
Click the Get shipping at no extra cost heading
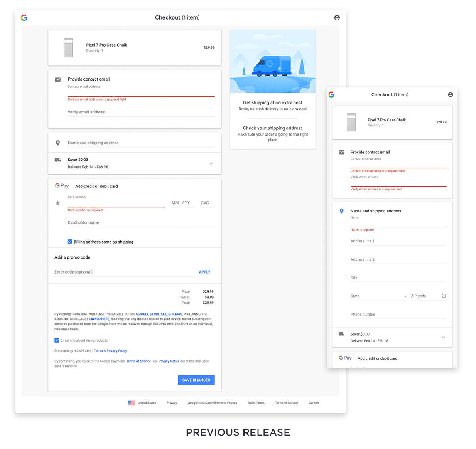pyautogui.click(x=272, y=103)
